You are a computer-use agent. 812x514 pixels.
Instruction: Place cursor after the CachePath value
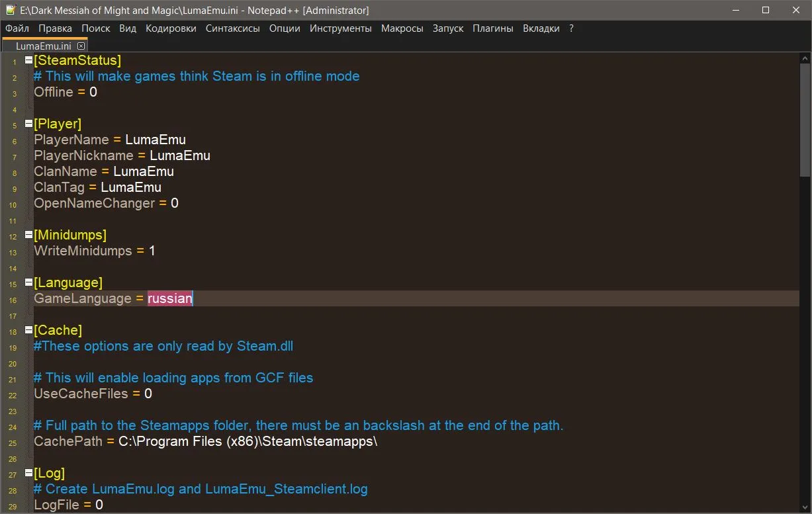[378, 441]
